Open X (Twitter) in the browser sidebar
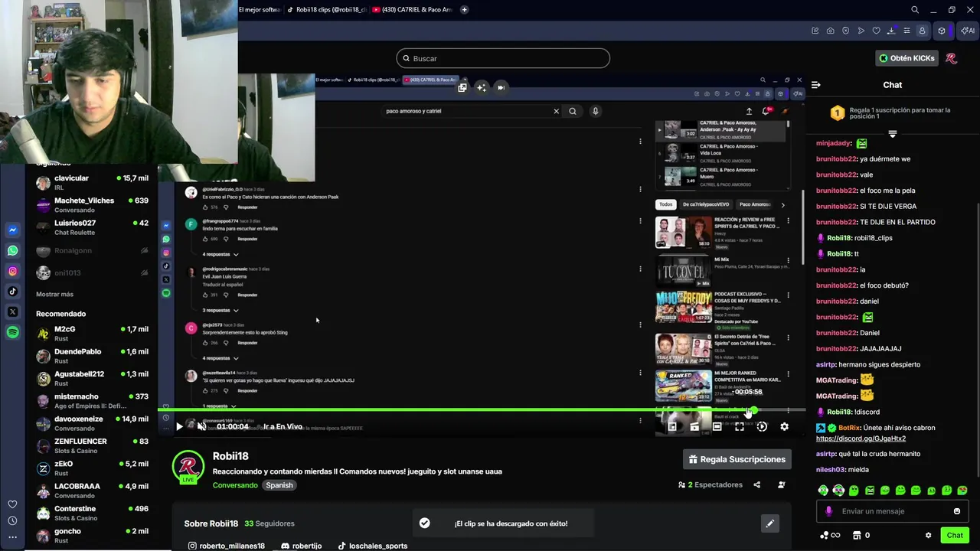Viewport: 980px width, 551px height. [13, 311]
